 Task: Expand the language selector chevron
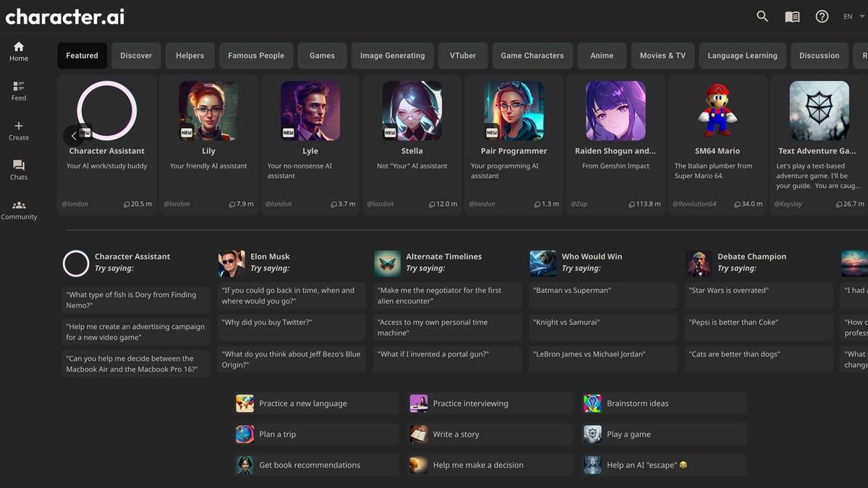(x=861, y=16)
